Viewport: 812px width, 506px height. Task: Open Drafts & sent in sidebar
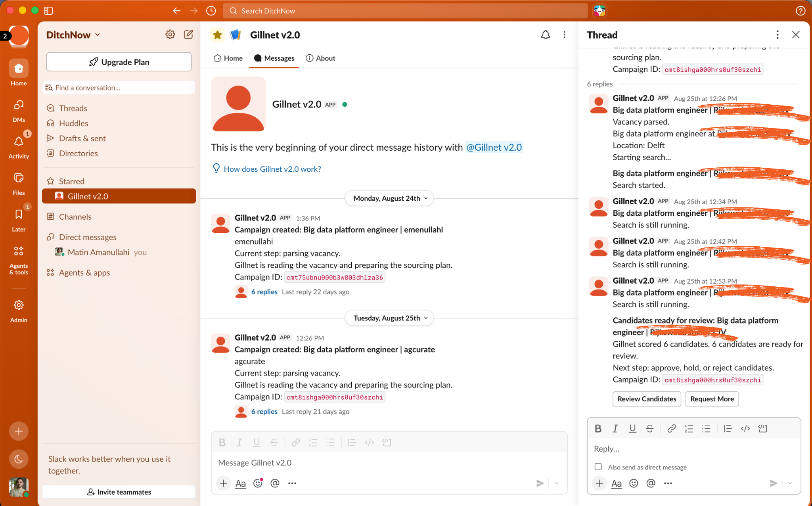tap(119, 138)
